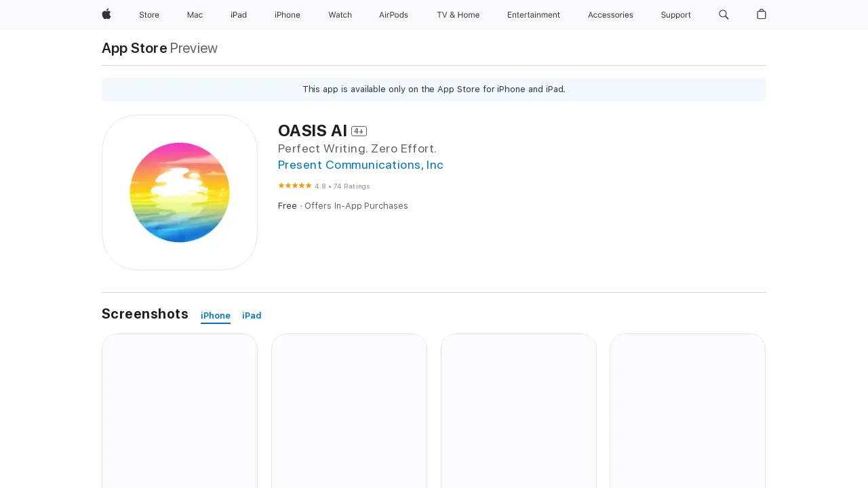
Task: Click the 74 Ratings count text
Action: point(350,186)
